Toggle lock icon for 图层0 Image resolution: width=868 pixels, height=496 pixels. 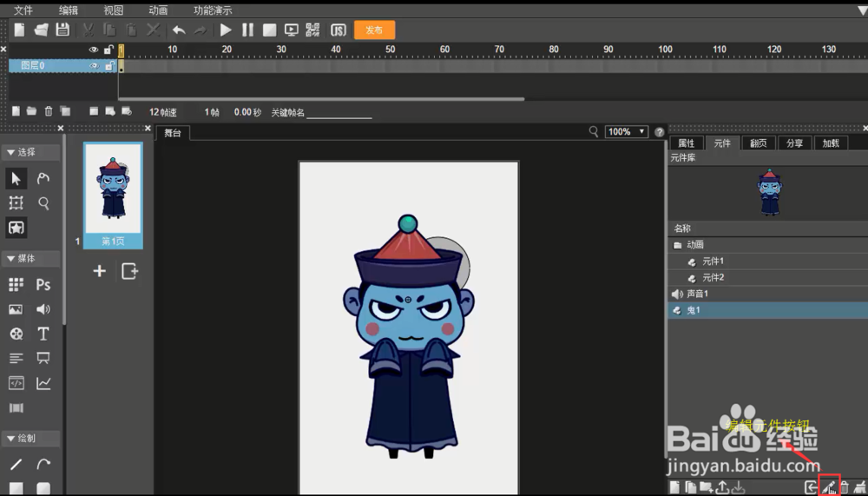tap(109, 66)
